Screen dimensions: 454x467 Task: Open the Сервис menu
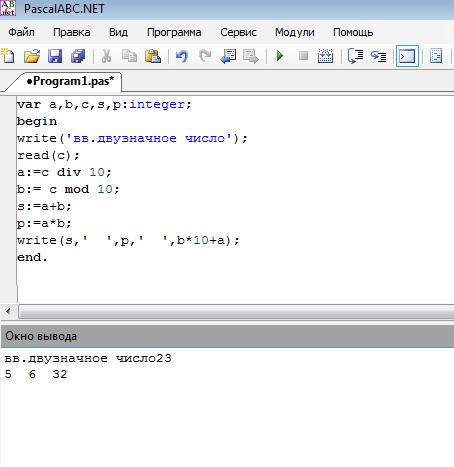pos(238,32)
